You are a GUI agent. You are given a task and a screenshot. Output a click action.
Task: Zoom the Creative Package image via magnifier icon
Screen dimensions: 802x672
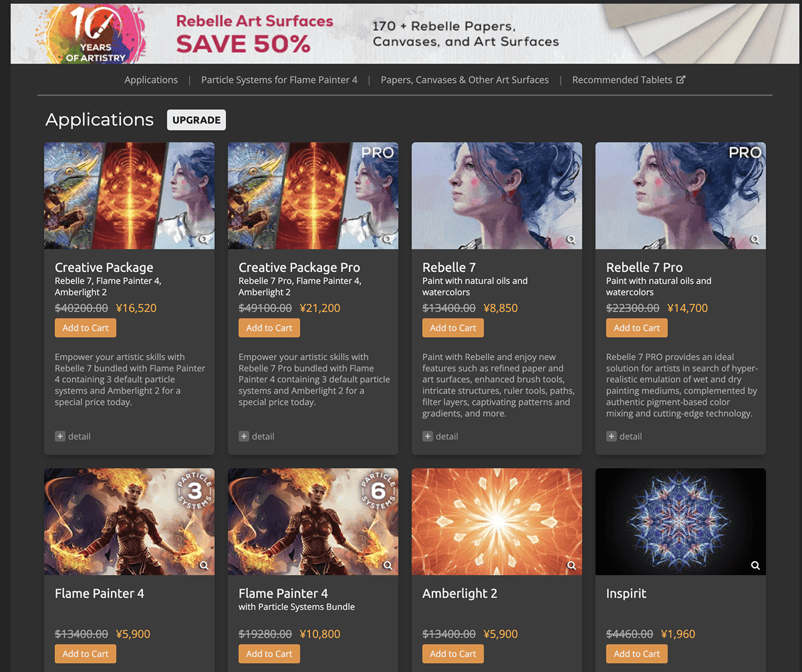point(204,239)
